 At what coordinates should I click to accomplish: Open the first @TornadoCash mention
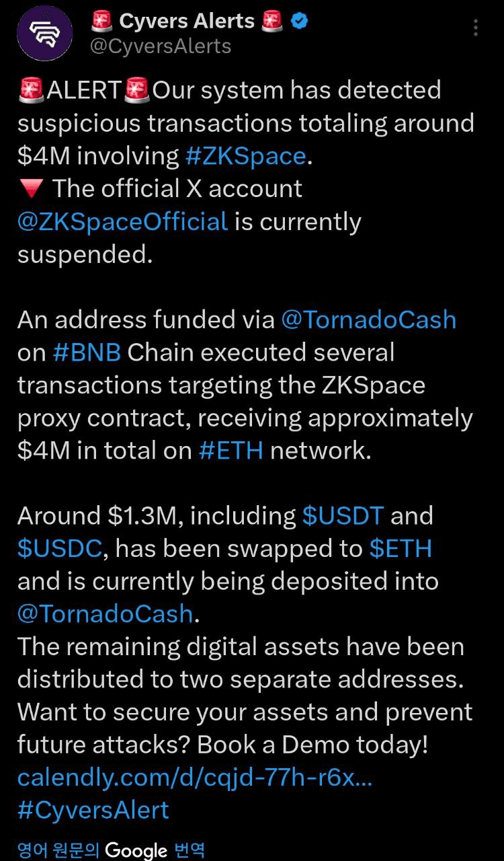368,320
